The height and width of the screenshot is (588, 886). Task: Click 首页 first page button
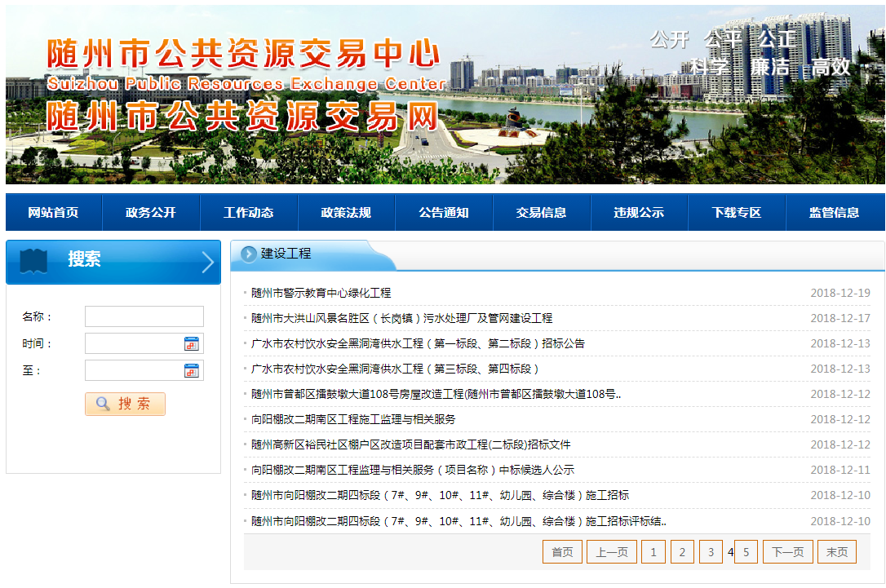pos(562,552)
